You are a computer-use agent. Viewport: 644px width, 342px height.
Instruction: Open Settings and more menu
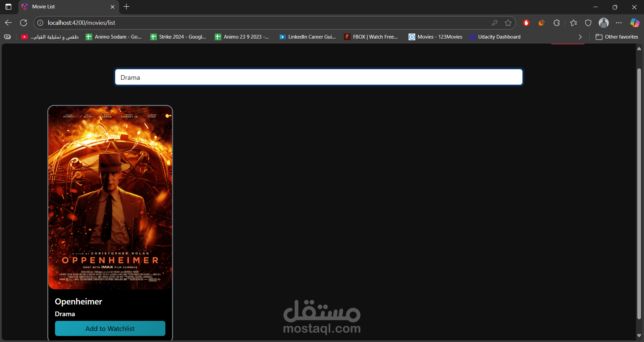tap(619, 23)
